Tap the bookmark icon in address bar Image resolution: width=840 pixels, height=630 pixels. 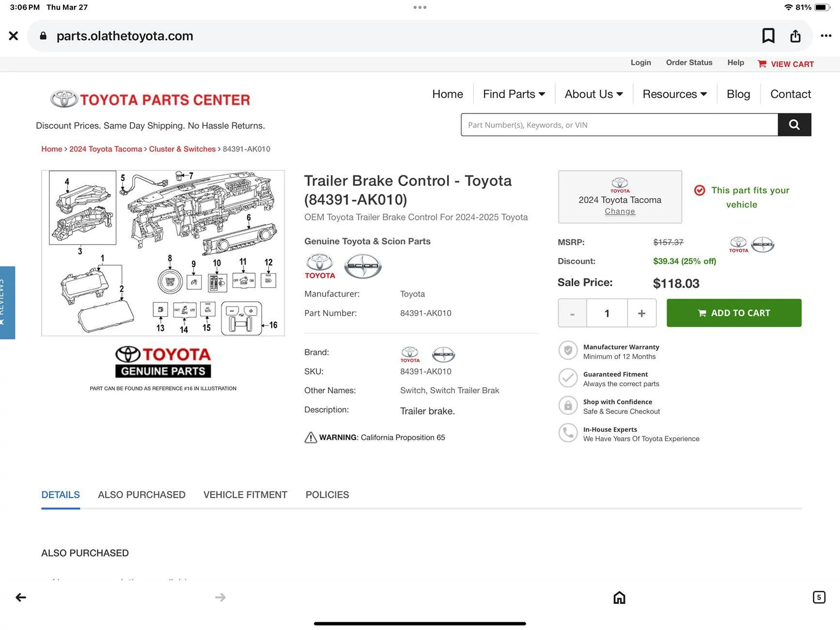coord(768,35)
